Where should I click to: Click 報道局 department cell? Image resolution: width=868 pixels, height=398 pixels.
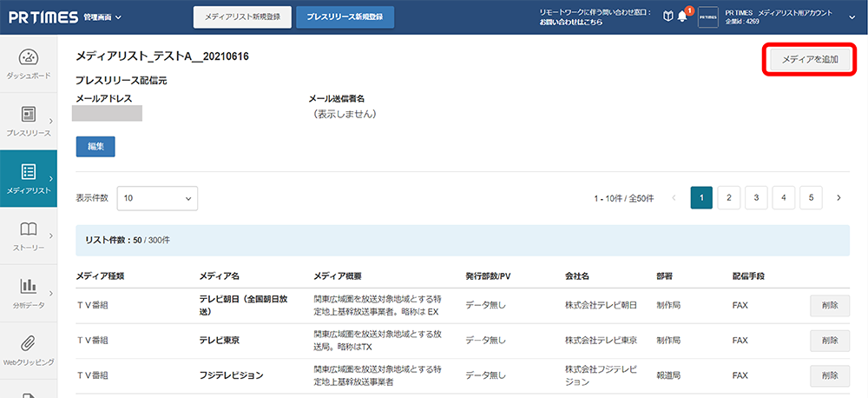668,375
